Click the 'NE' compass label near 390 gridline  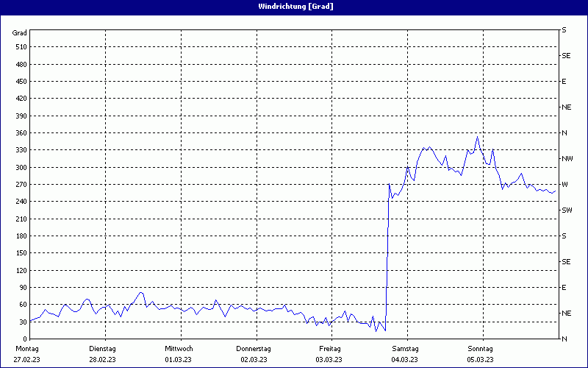566,107
